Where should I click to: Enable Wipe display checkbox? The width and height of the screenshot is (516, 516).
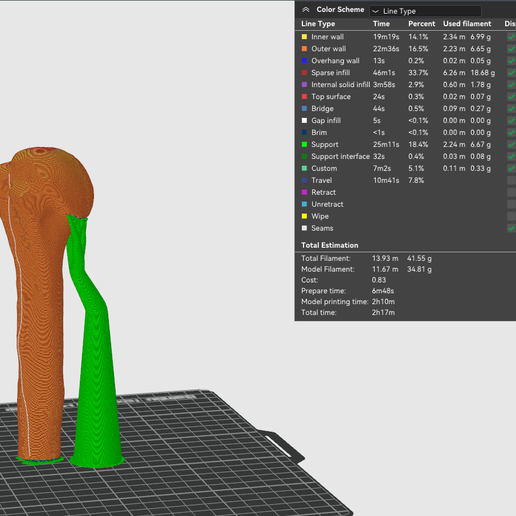(x=511, y=216)
